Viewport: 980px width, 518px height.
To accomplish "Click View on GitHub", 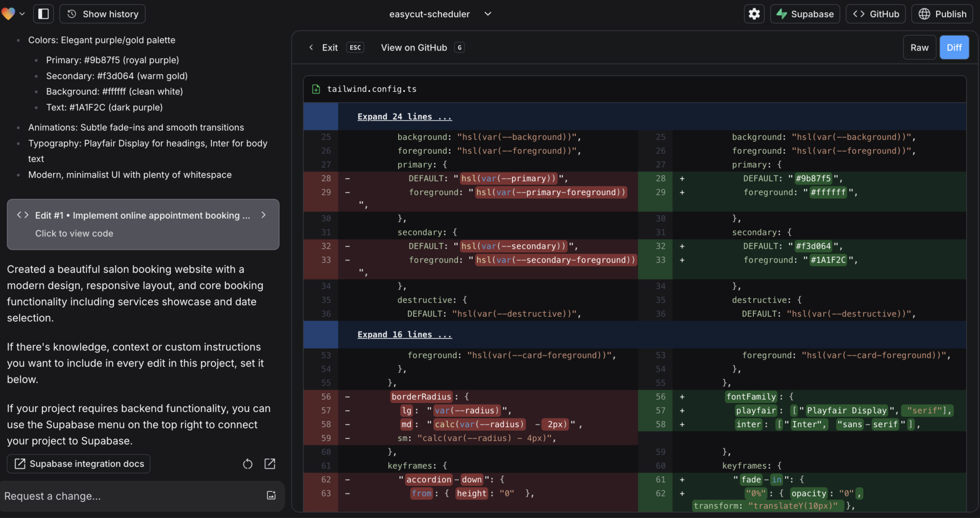I will point(413,48).
